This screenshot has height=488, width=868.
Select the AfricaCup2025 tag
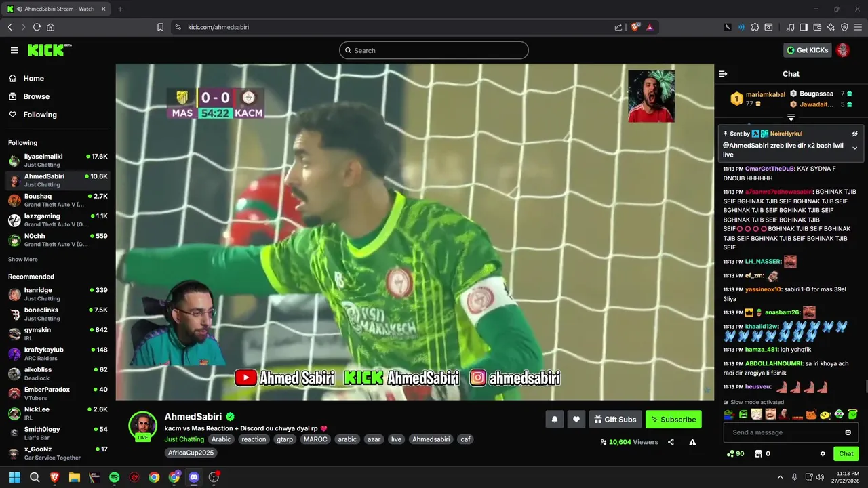pyautogui.click(x=191, y=453)
